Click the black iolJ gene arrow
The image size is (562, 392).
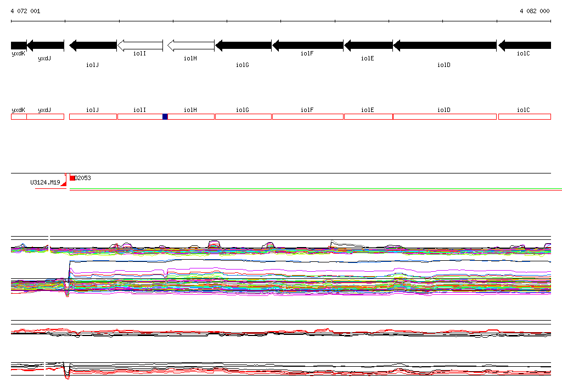(93, 45)
